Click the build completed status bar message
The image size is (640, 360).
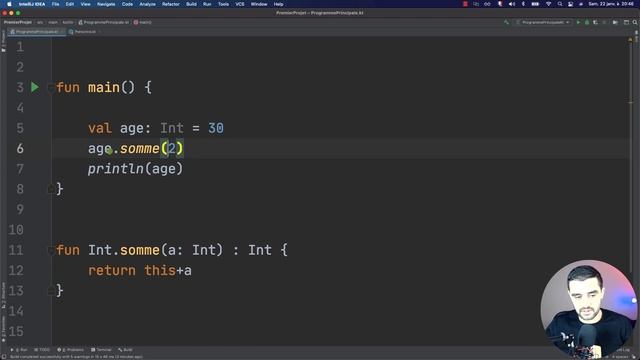[x=76, y=357]
